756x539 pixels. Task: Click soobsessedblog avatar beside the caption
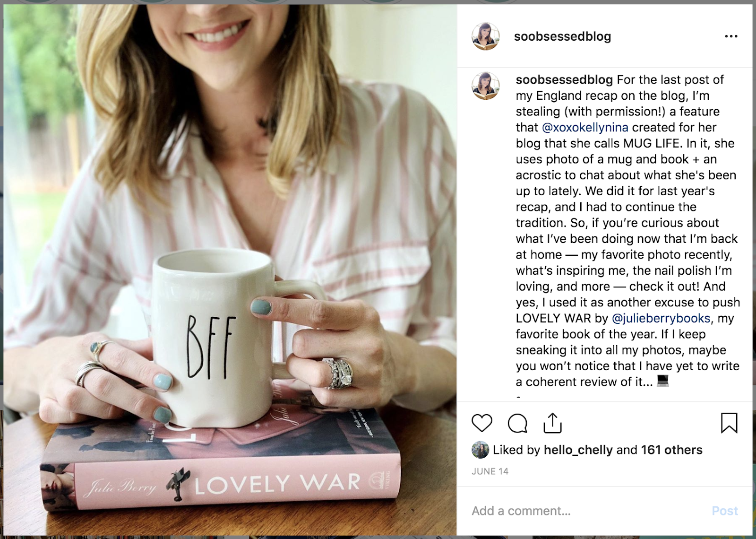point(486,86)
